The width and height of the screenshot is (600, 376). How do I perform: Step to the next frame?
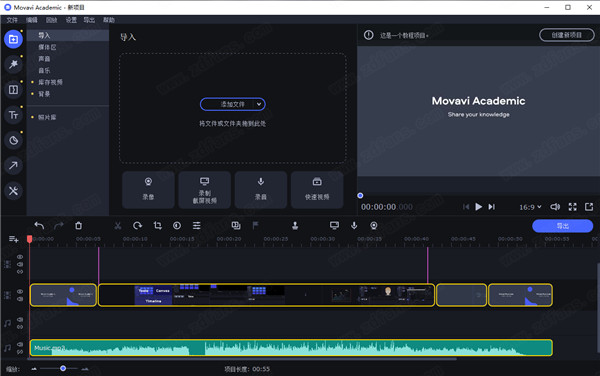pos(492,207)
